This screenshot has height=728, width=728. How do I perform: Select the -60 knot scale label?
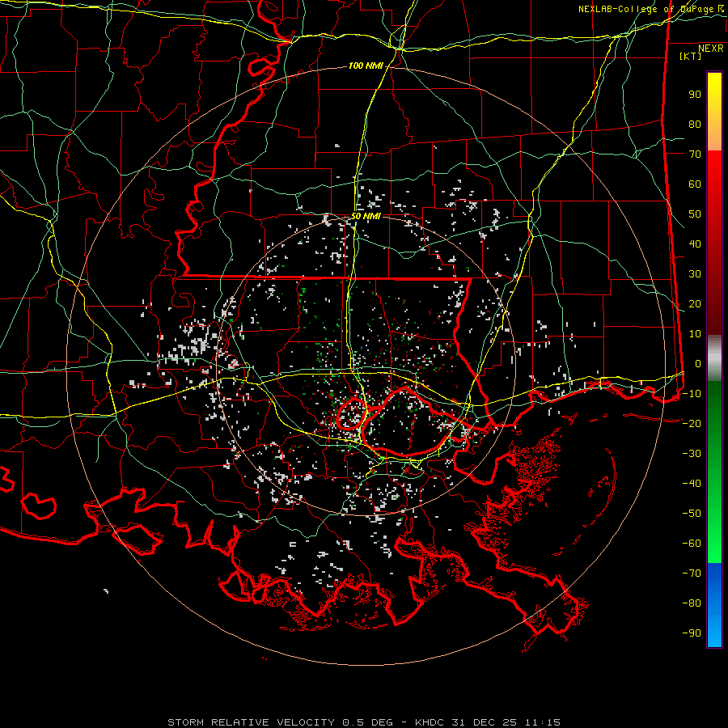pos(692,544)
